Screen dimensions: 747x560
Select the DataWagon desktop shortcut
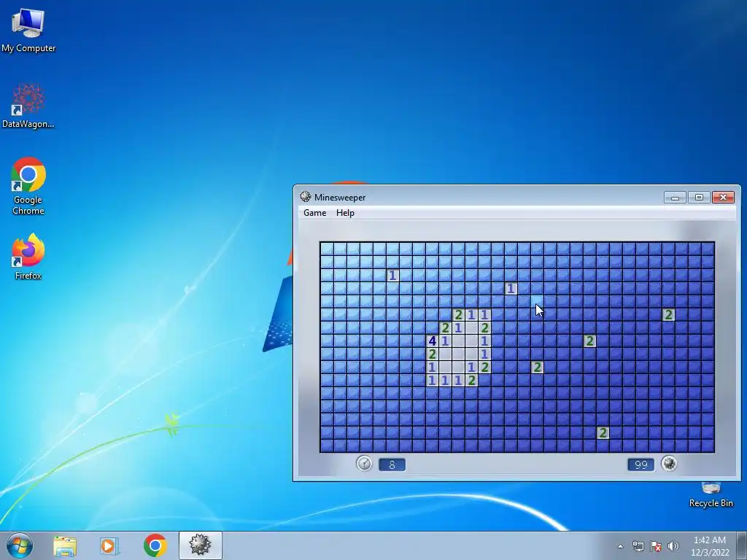pos(28,106)
